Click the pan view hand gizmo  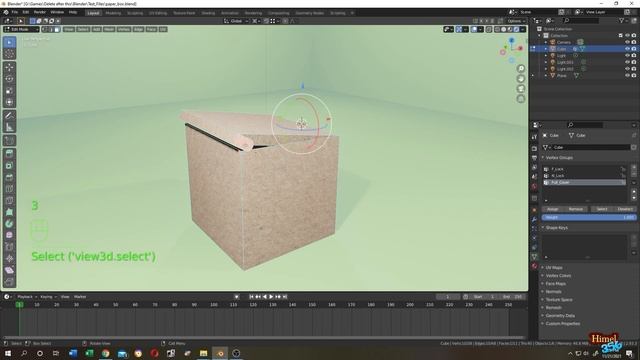click(x=521, y=79)
